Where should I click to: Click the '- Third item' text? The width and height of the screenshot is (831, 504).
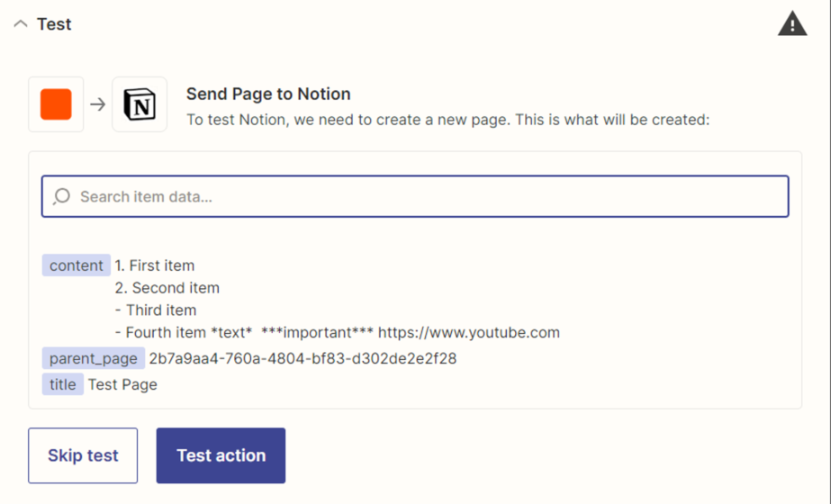[x=156, y=310]
